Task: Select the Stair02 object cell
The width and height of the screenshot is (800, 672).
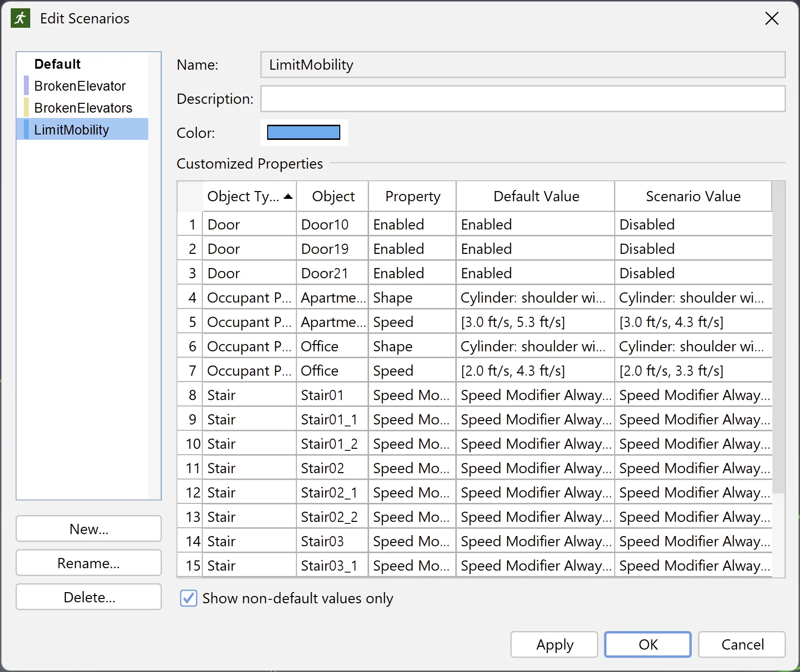Action: click(x=332, y=468)
